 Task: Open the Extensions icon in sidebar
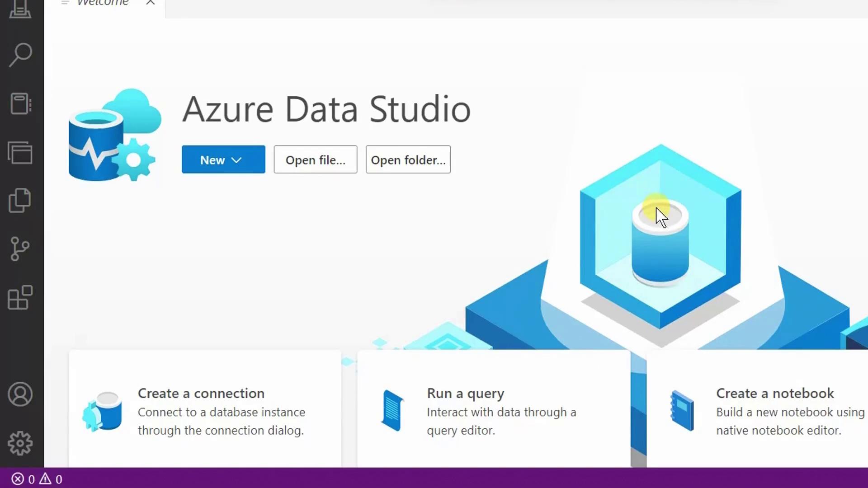[20, 298]
